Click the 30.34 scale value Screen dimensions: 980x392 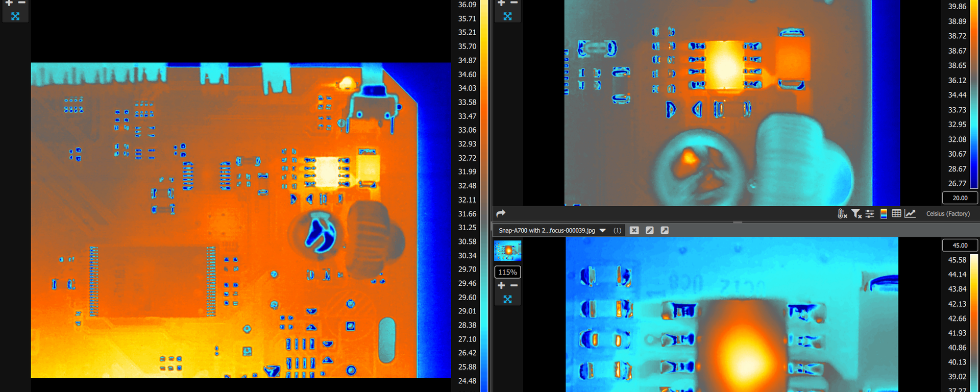pyautogui.click(x=467, y=256)
